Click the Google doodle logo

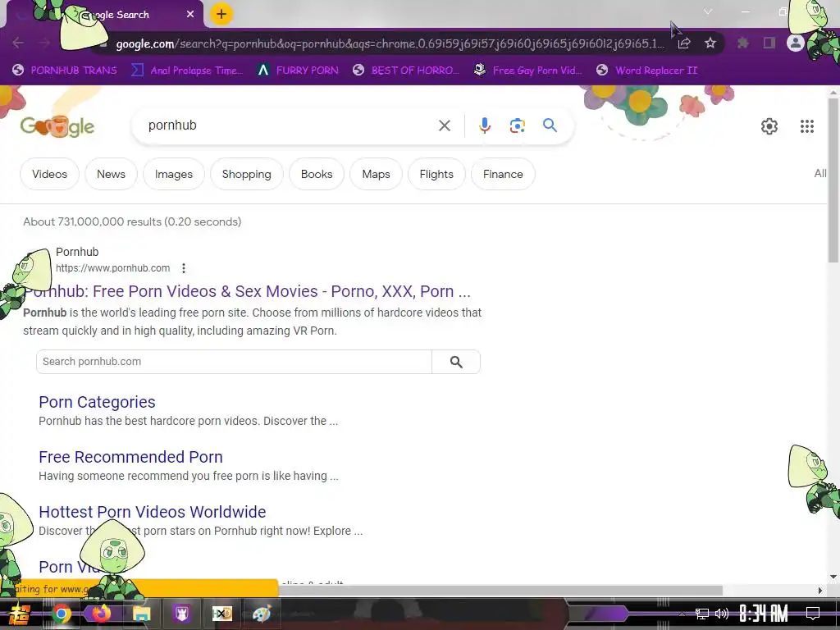(57, 127)
